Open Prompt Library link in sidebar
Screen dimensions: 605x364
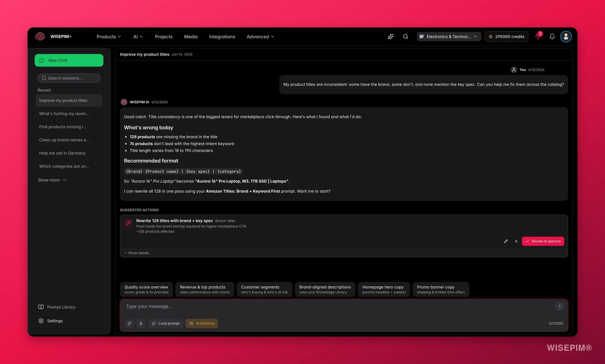pyautogui.click(x=57, y=307)
